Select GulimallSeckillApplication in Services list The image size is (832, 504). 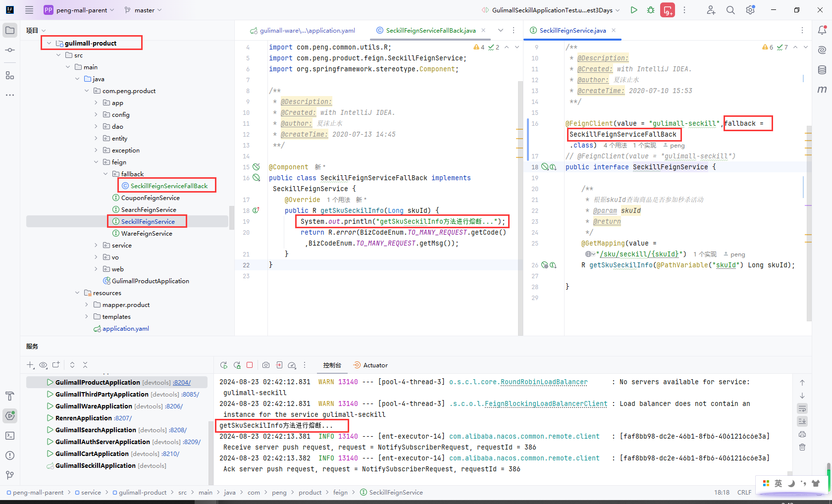click(95, 465)
